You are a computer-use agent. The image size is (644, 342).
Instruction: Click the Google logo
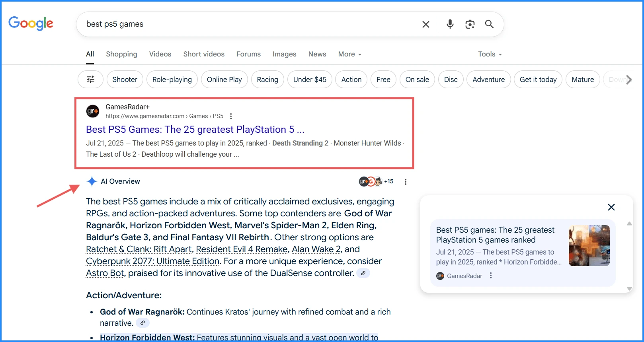(31, 23)
